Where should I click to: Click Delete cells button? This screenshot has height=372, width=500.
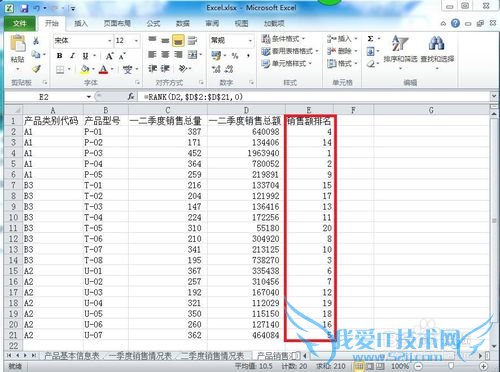point(342,51)
